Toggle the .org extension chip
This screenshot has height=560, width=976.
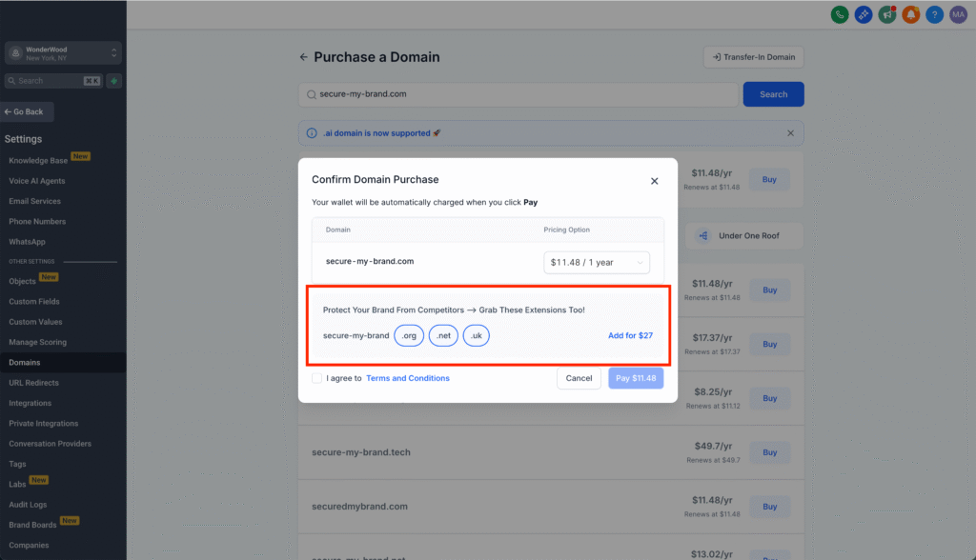[x=409, y=335]
